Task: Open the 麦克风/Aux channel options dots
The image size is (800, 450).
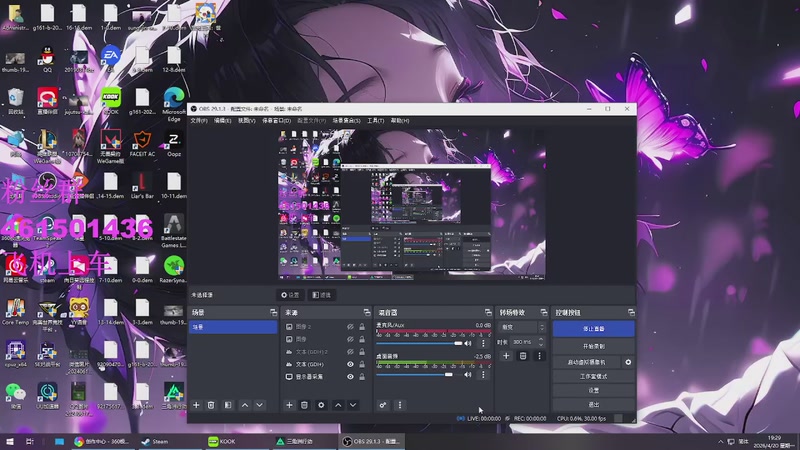Action: 483,343
